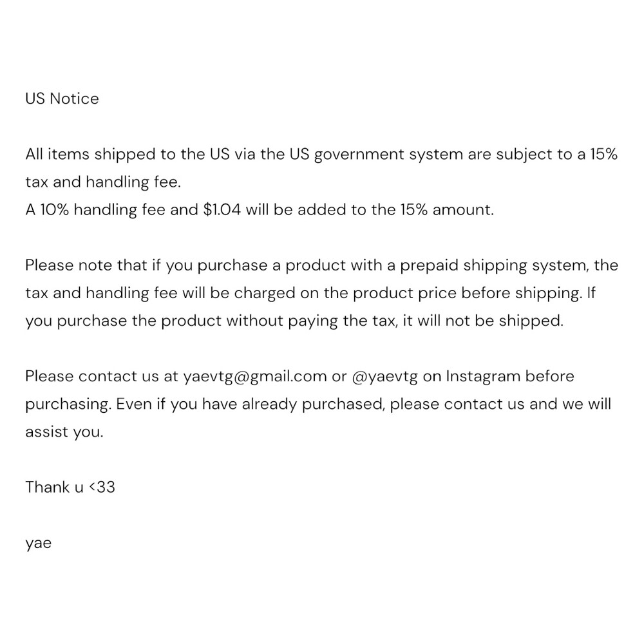Click the @yaevtg Instagram handle
Image resolution: width=644 pixels, height=644 pixels.
pyautogui.click(x=386, y=376)
